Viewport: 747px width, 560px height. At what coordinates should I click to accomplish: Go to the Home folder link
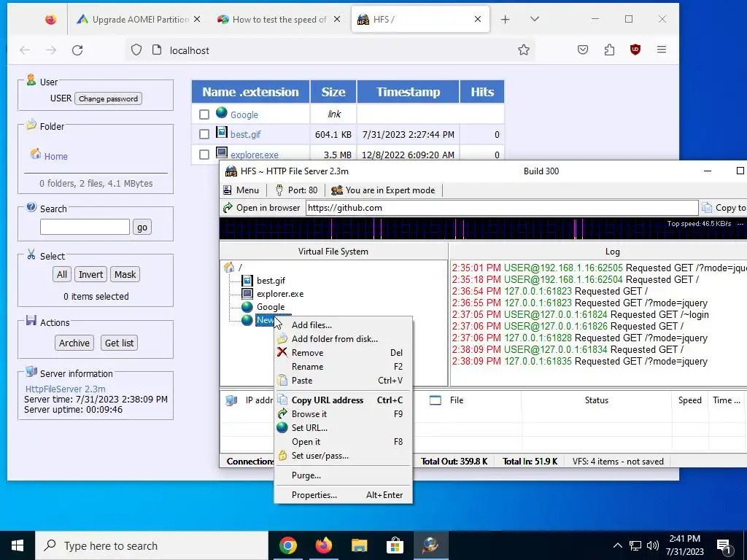[x=55, y=156]
